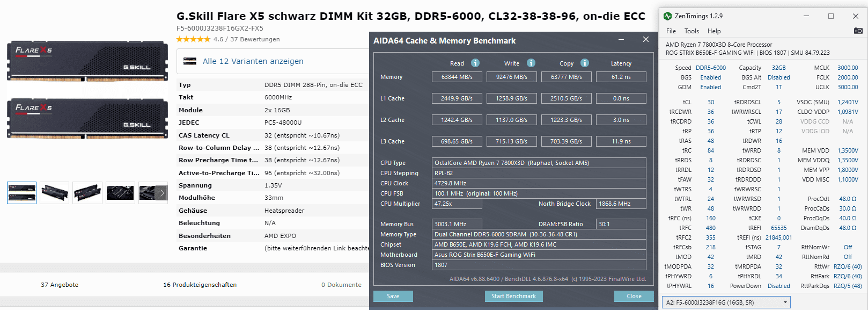Click the Close button in AIDA64
The height and width of the screenshot is (310, 868).
[634, 296]
